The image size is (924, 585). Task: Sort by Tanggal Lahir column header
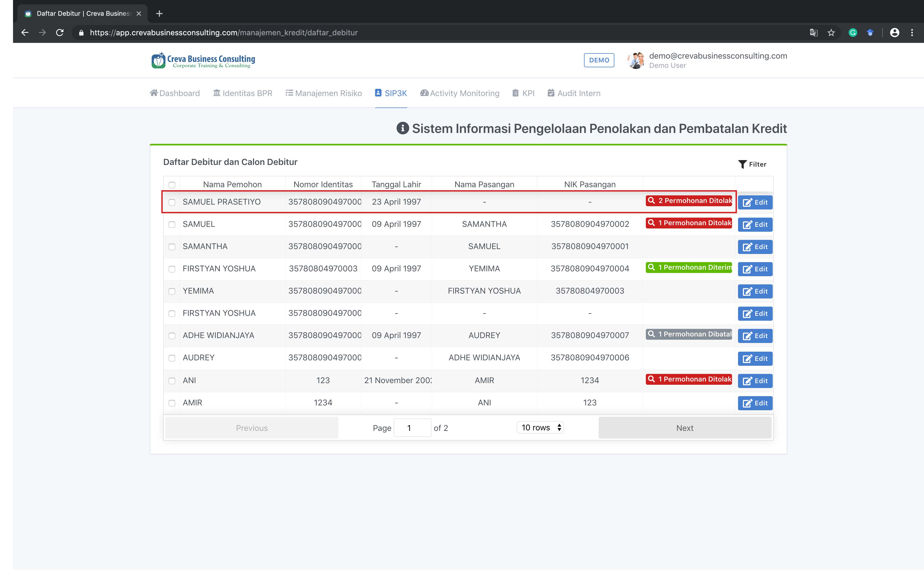[396, 185]
